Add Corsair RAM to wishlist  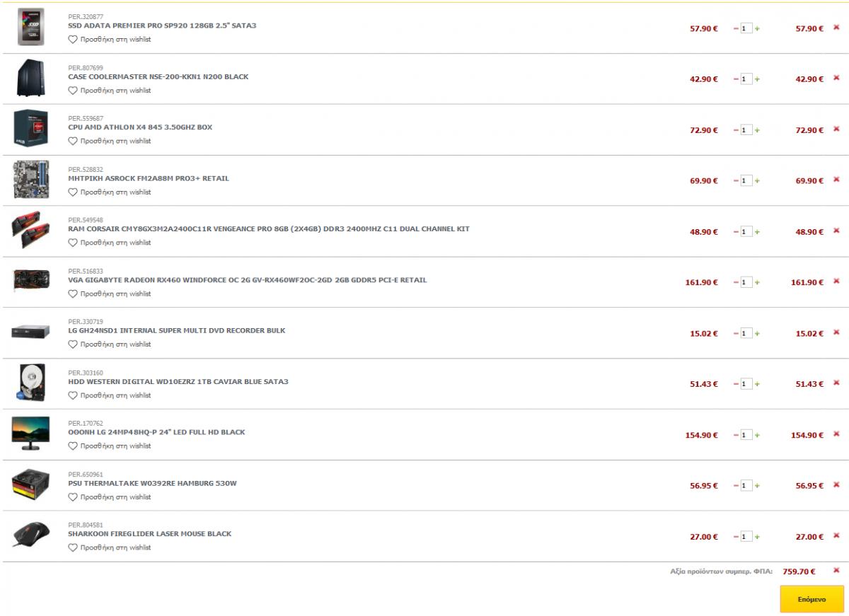[110, 243]
